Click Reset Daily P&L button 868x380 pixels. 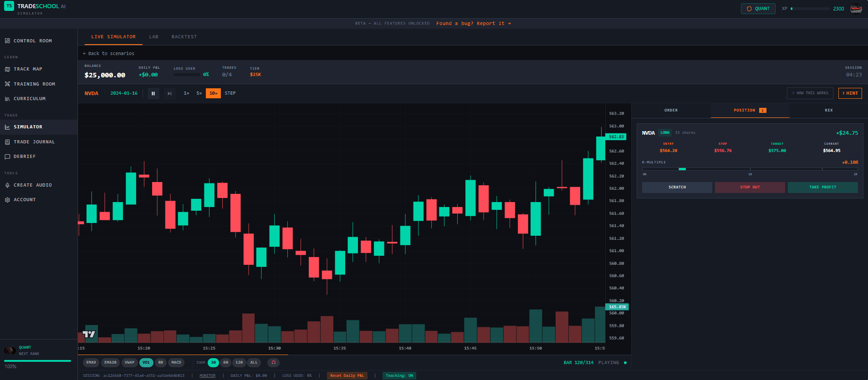[347, 375]
